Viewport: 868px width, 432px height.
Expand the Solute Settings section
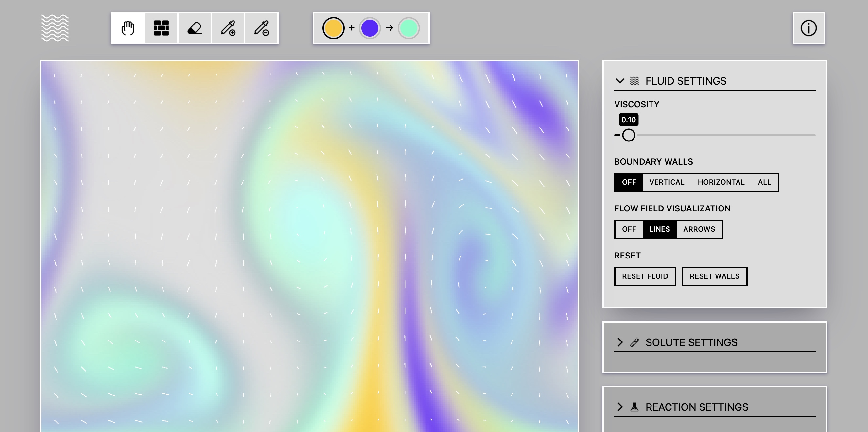[620, 342]
